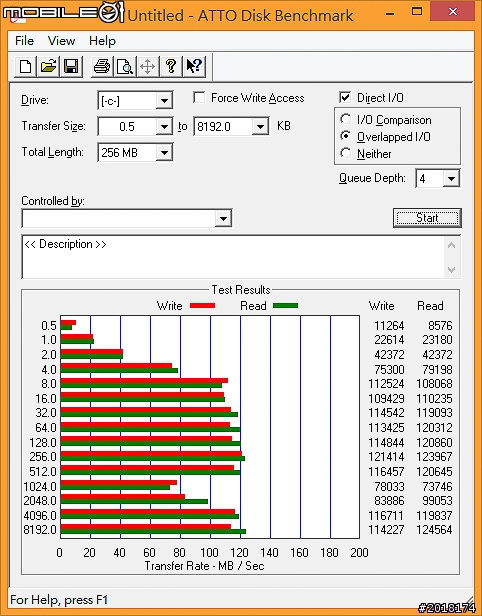The width and height of the screenshot is (482, 616).
Task: Open Print Preview toolbar icon
Action: [125, 66]
